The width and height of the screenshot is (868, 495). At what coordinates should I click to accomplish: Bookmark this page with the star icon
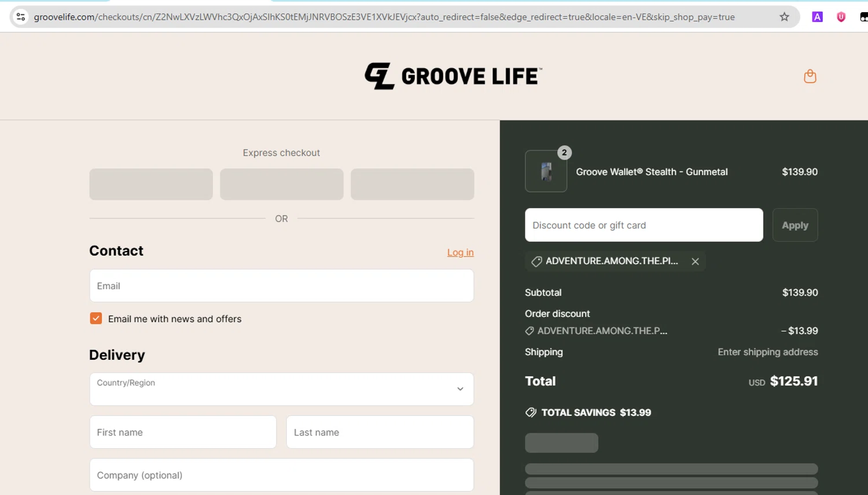[784, 17]
